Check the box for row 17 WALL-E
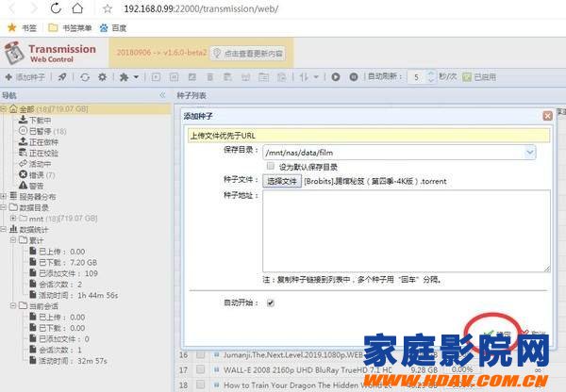This screenshot has width=566, height=392. (x=200, y=369)
